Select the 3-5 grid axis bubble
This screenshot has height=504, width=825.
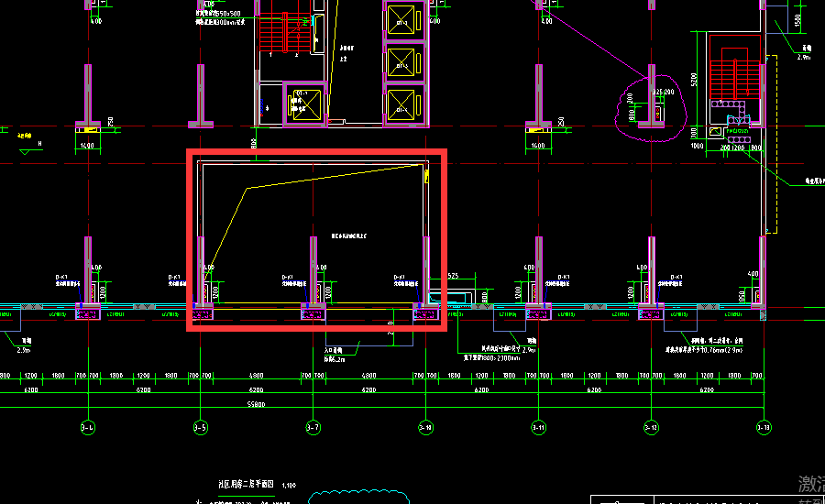[201, 427]
